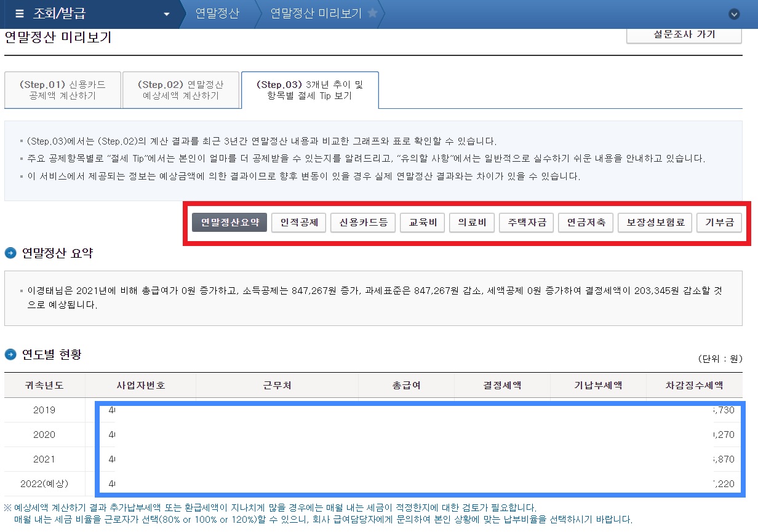Viewport: 758px width, 532px height.
Task: Open the 인적공제 section button
Action: click(x=298, y=222)
